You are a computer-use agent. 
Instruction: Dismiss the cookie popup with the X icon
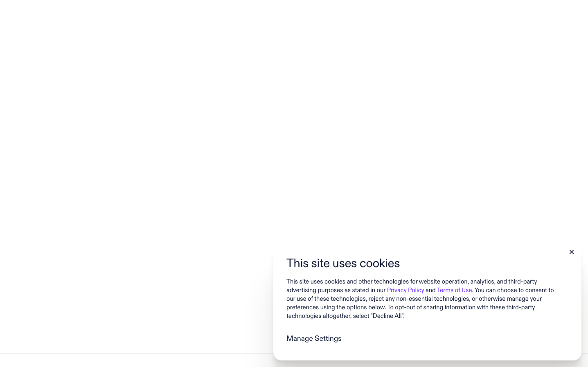point(571,252)
